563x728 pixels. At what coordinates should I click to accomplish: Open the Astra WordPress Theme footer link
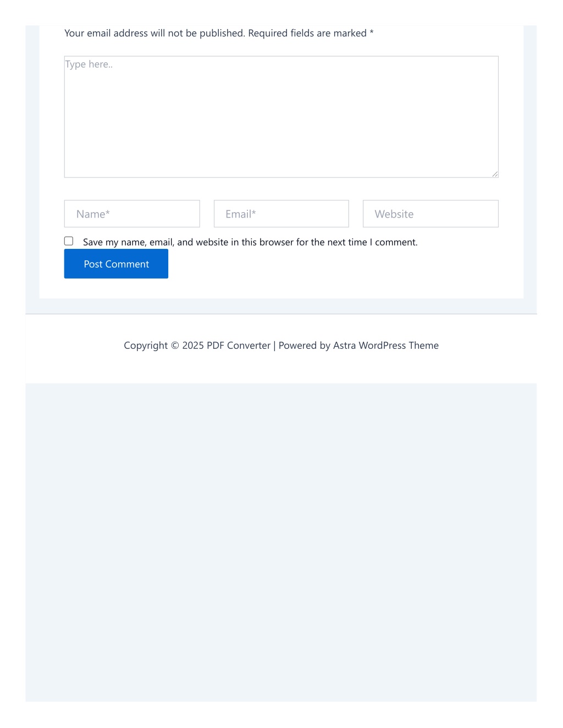(386, 346)
